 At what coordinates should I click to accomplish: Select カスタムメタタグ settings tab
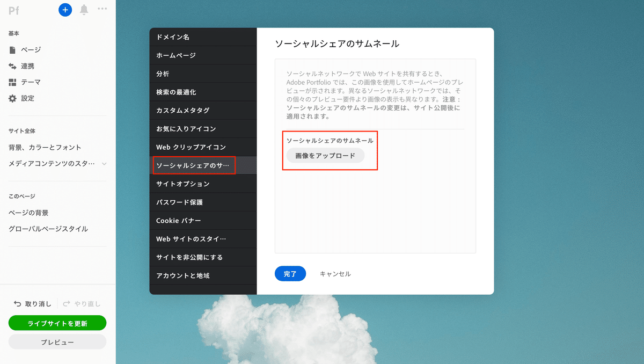point(203,110)
